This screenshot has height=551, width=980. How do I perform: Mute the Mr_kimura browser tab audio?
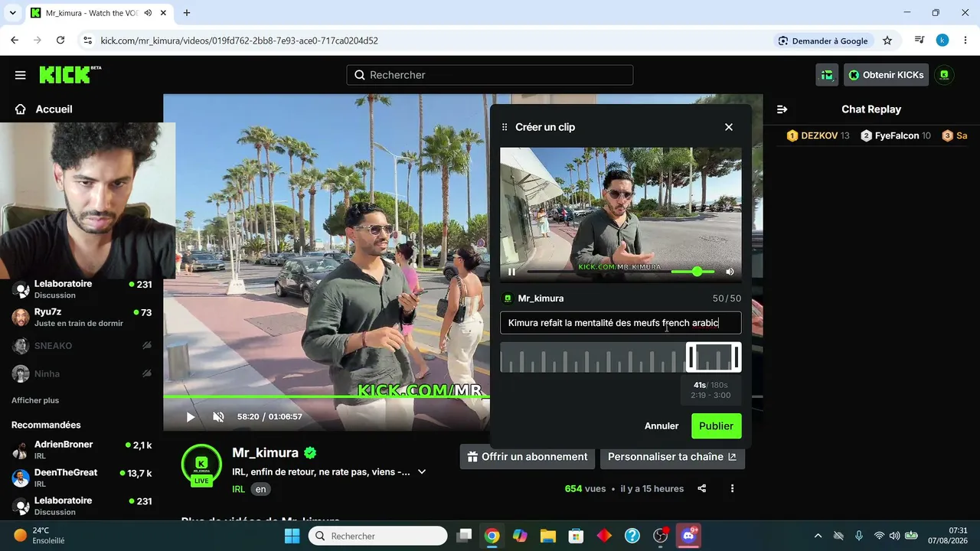(x=147, y=13)
